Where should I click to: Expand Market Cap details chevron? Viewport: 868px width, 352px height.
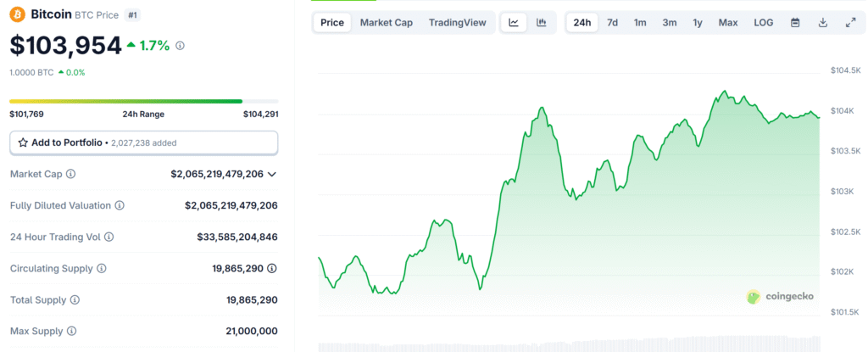271,174
